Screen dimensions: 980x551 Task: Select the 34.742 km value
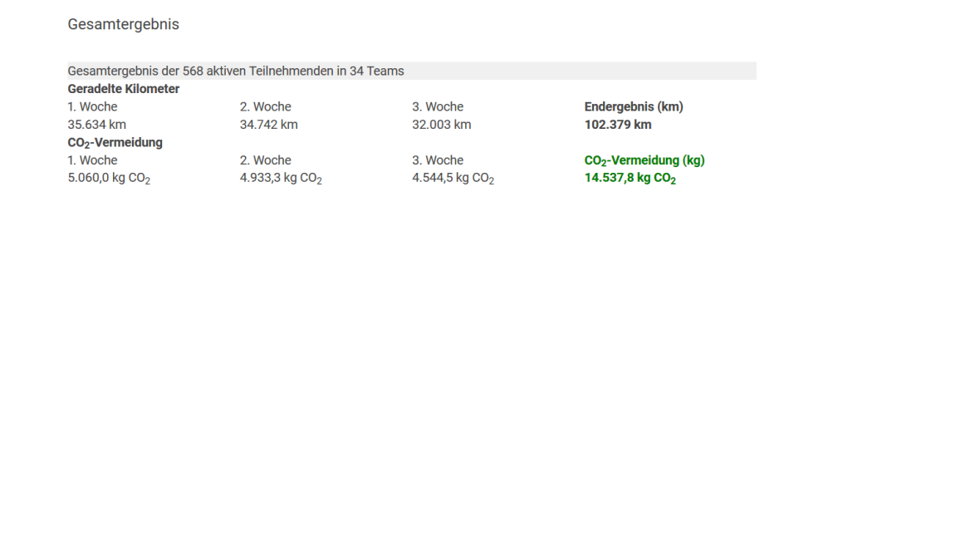coord(268,125)
